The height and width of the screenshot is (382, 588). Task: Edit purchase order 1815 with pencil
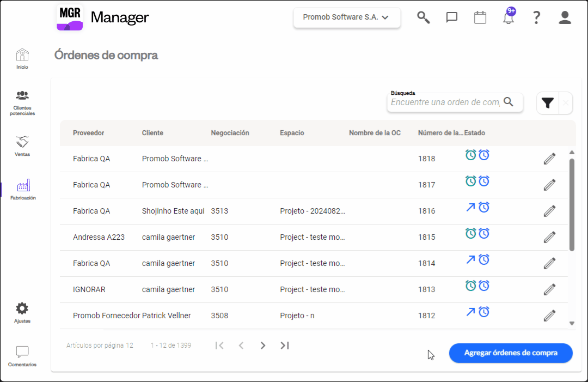[549, 237]
